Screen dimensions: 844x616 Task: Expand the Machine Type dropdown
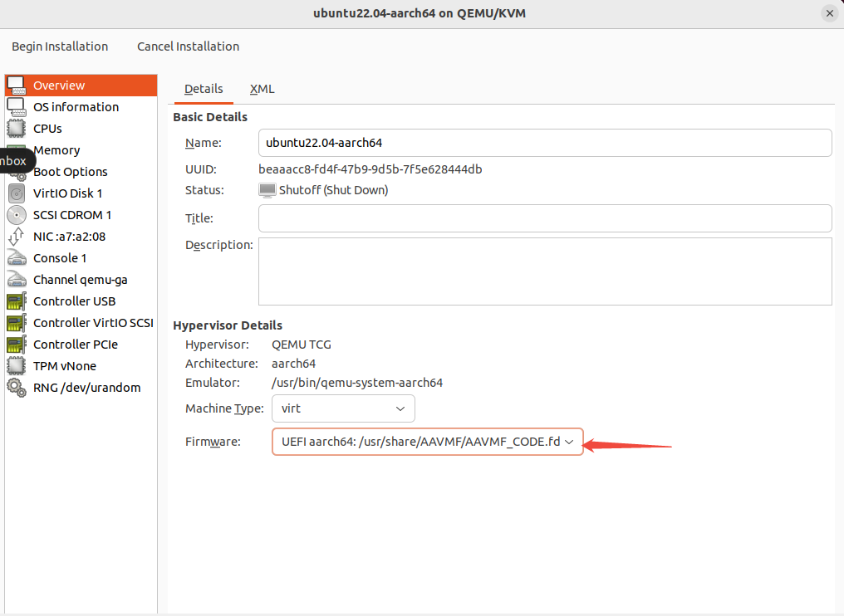click(343, 408)
